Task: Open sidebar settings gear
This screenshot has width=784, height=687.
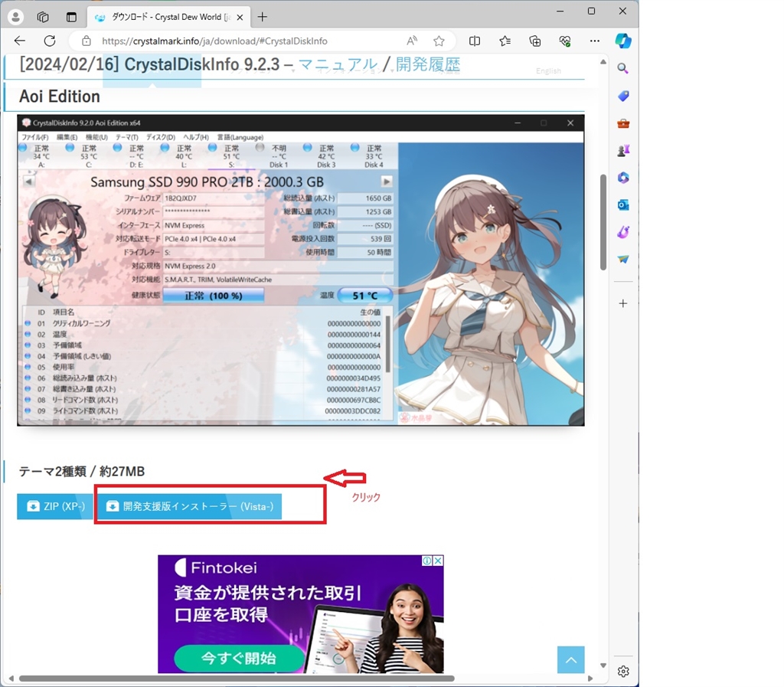Action: point(623,672)
